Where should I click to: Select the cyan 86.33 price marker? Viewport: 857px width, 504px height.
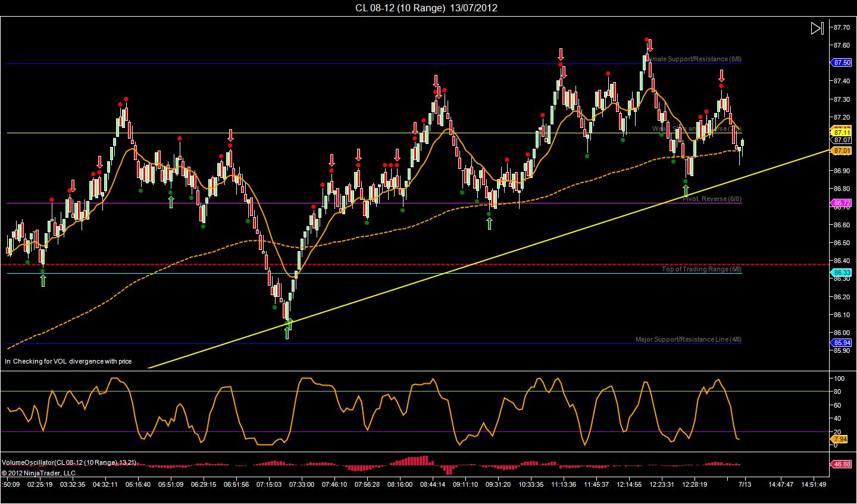[x=842, y=273]
